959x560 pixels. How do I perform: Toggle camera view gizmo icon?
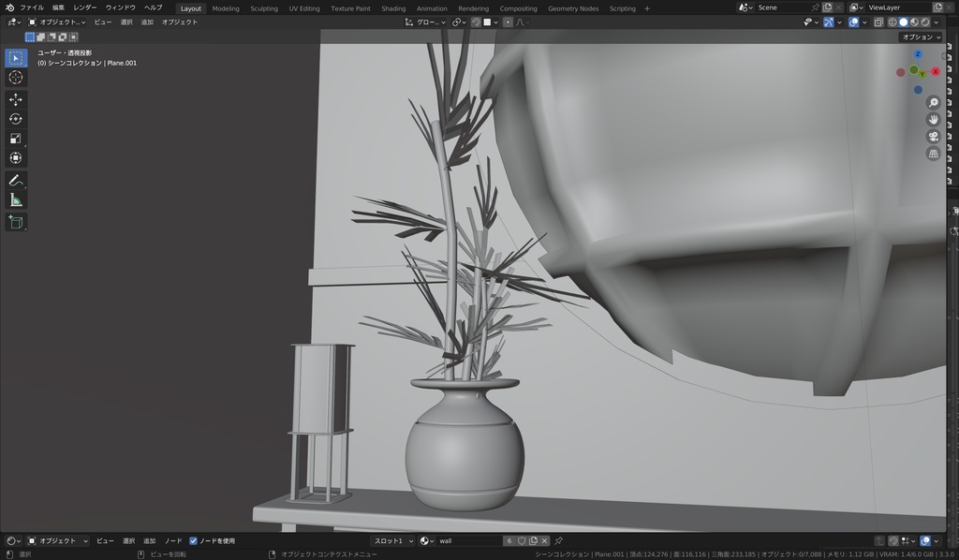tap(934, 137)
